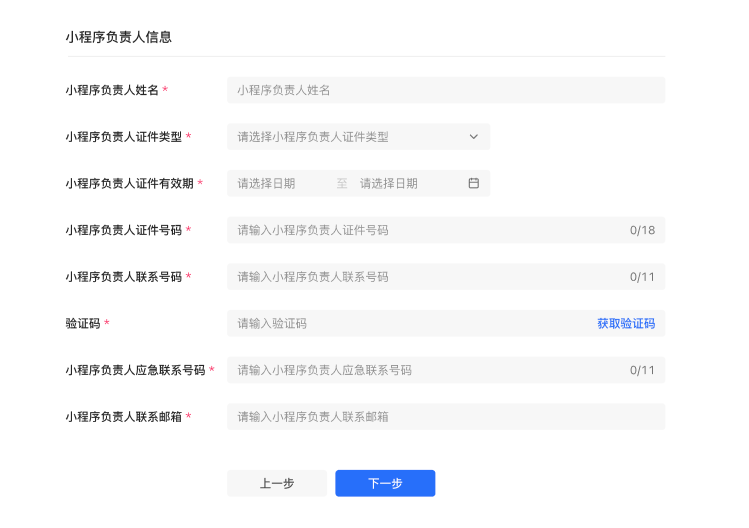Screen dimensions: 749x528
Task: Click the 小程序负责人信息 section heading
Action: (118, 37)
